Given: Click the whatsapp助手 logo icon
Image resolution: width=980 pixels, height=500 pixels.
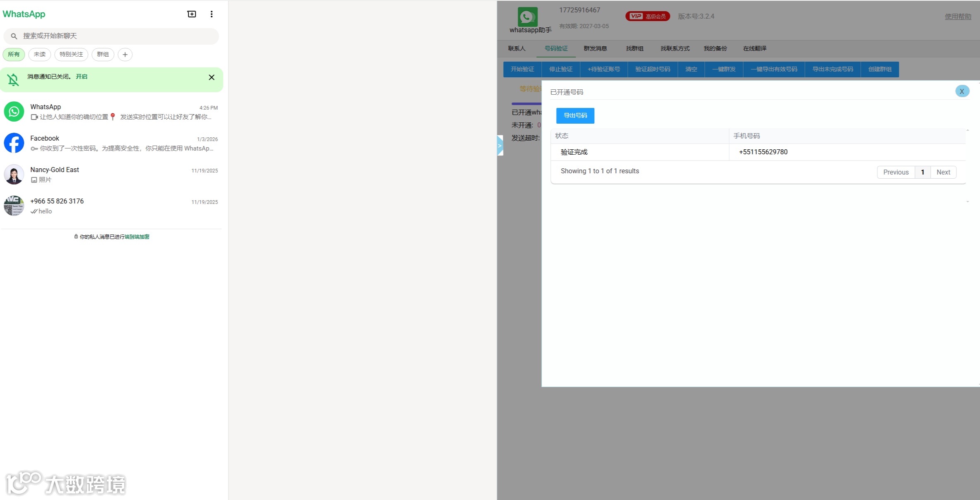Looking at the screenshot, I should coord(527,17).
